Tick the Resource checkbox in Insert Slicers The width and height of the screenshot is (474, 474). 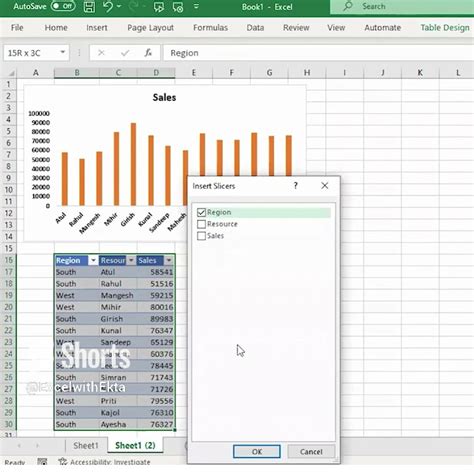201,224
